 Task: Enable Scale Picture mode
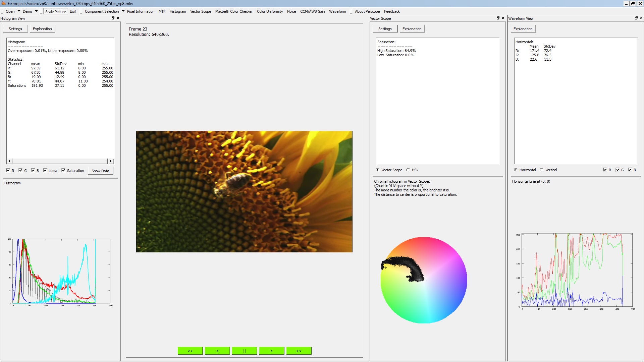pos(55,11)
